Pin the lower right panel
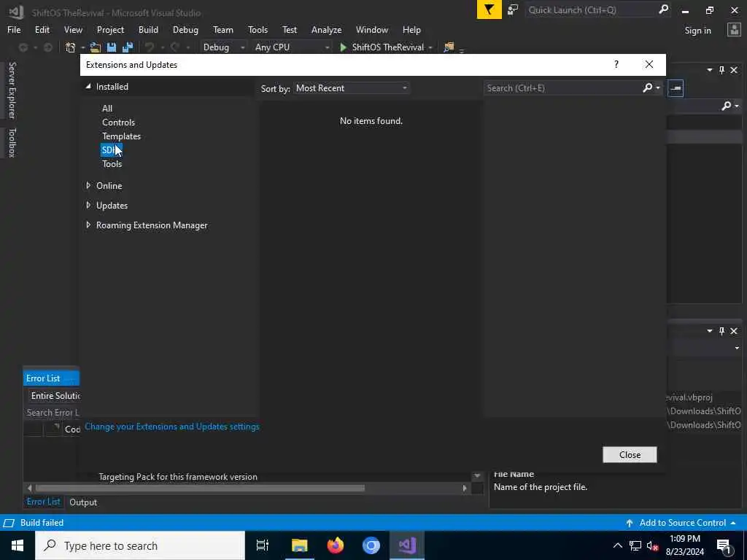 click(721, 330)
